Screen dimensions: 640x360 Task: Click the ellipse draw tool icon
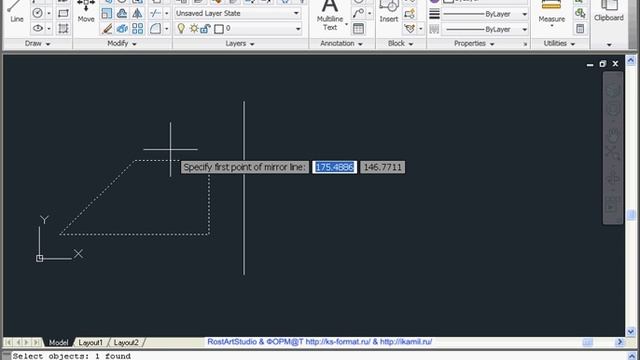coord(38,28)
